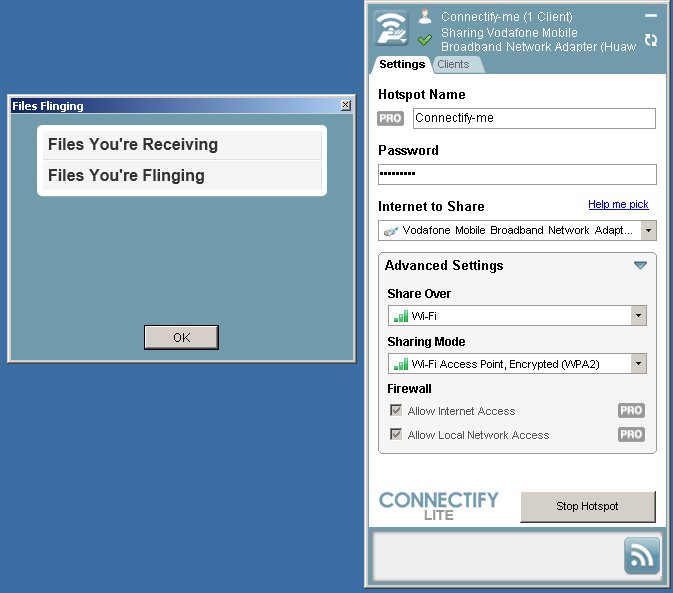
Task: Select the Settings tab
Action: click(x=402, y=64)
